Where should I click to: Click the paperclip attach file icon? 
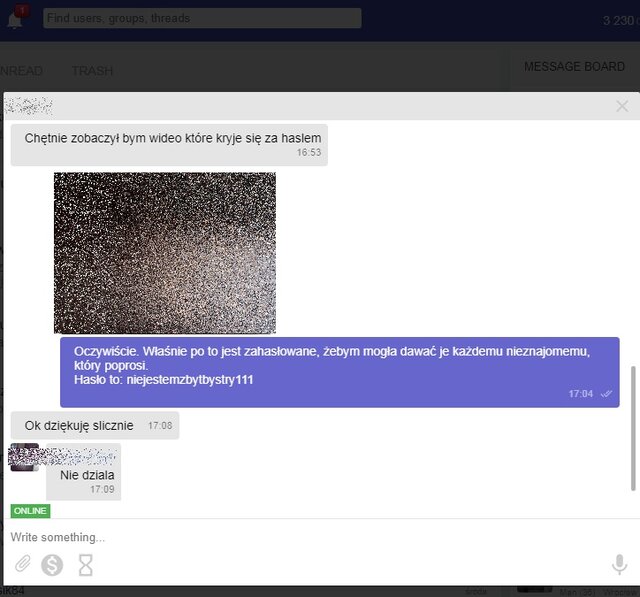pyautogui.click(x=22, y=565)
